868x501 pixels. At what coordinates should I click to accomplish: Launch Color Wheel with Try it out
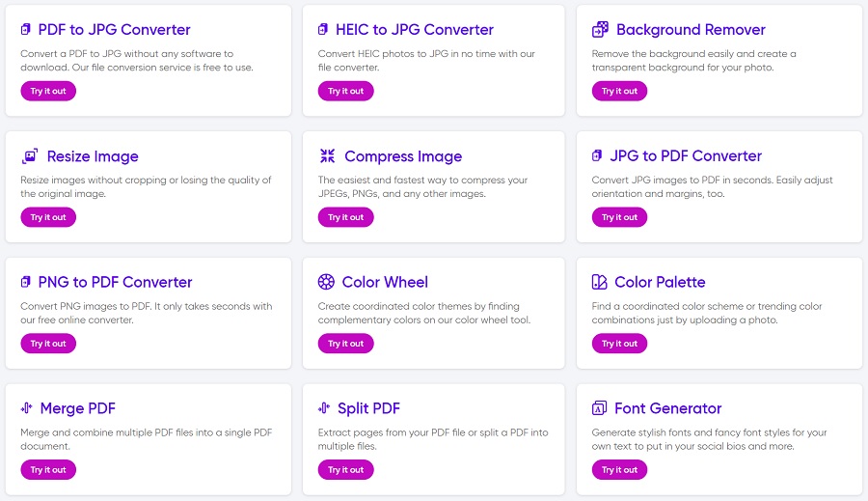(345, 344)
